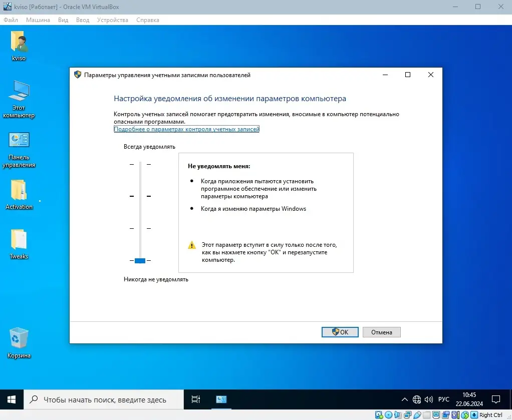
Task: Minimize the UAC settings dialog
Action: [x=385, y=75]
